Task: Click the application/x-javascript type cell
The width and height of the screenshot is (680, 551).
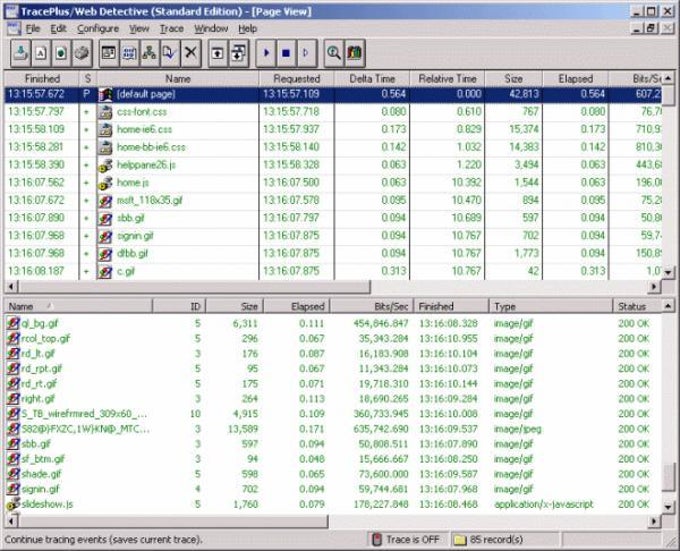Action: 543,504
